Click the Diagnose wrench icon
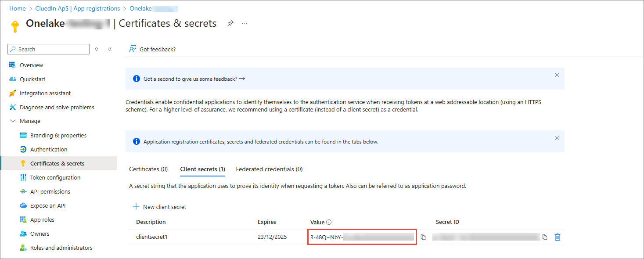This screenshot has height=259, width=644. pos(12,107)
